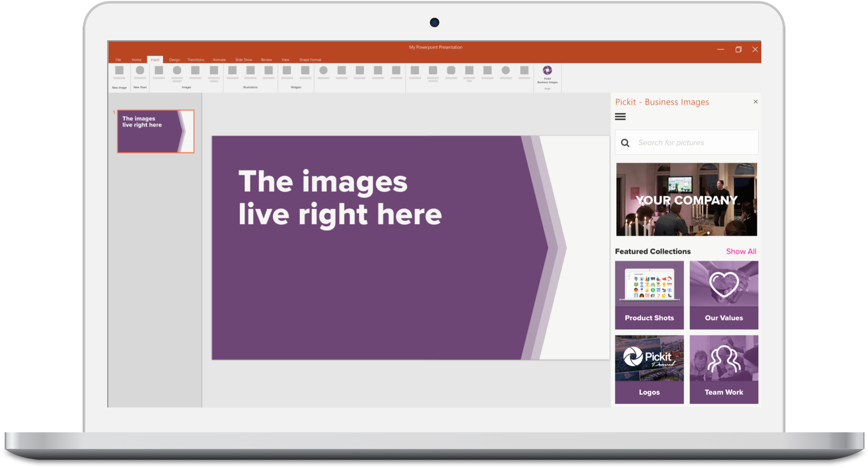This screenshot has height=468, width=868.
Task: Click the slide title text
Action: (340, 198)
